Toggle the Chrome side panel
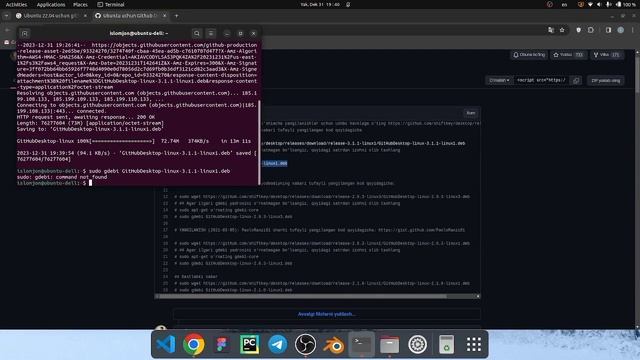This screenshot has height=360, width=640. pyautogui.click(x=608, y=30)
